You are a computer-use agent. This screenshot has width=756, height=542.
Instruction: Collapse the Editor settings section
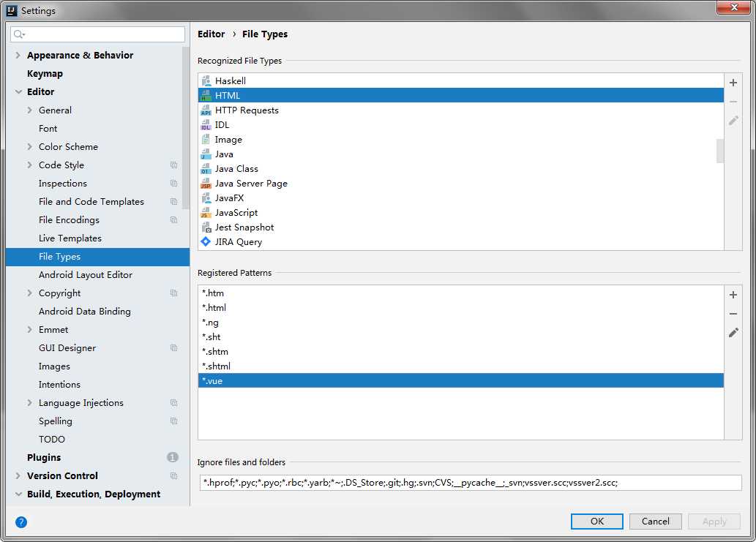click(x=18, y=92)
